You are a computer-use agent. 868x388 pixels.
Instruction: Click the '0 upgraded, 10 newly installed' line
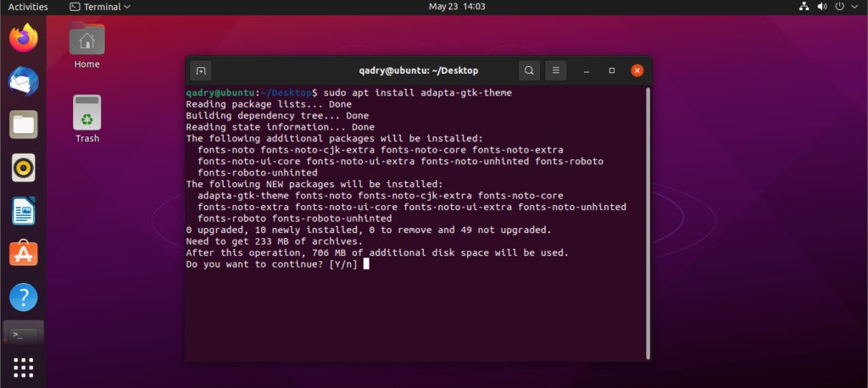[369, 230]
